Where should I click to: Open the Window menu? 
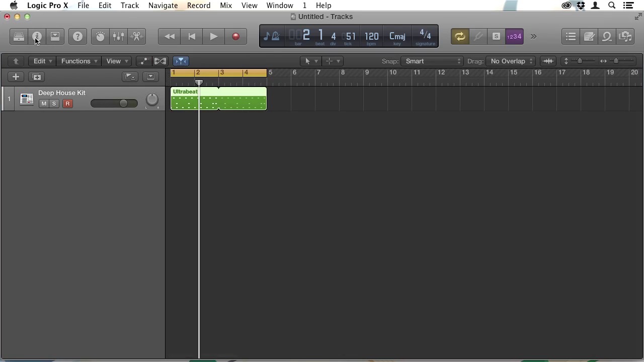(x=280, y=6)
